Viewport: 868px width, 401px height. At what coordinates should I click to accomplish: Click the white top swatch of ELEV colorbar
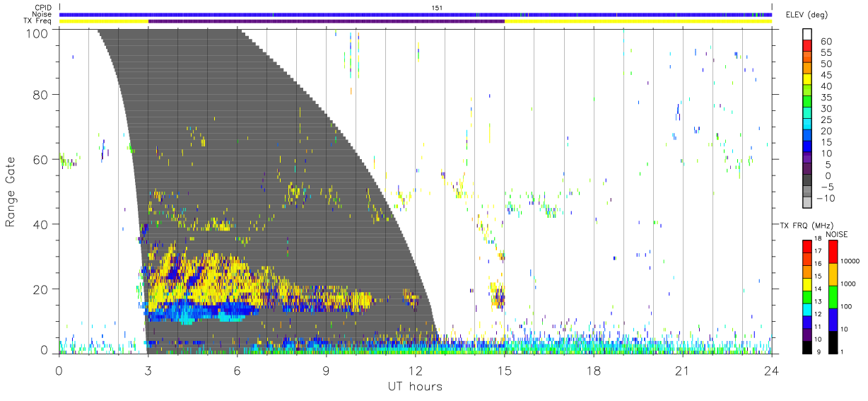point(808,35)
